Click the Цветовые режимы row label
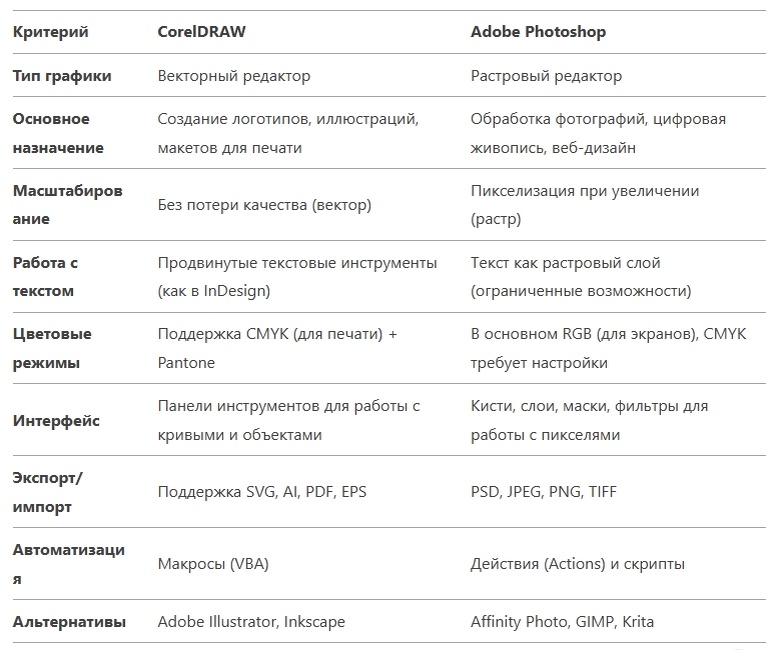The height and width of the screenshot is (650, 778). (52, 348)
